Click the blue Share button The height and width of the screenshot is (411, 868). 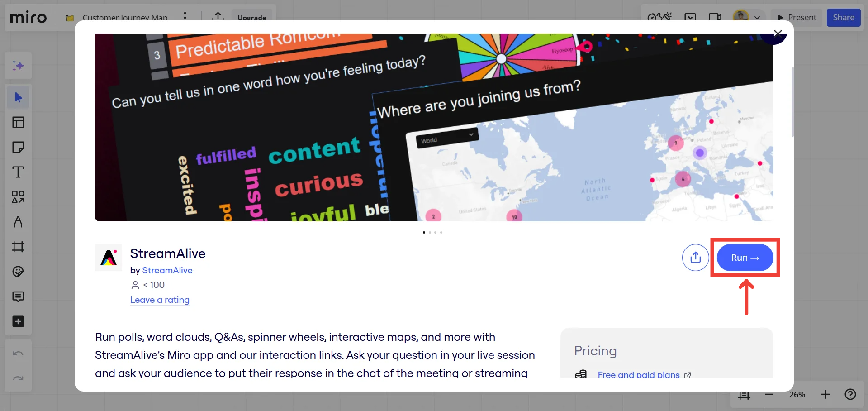click(x=844, y=18)
